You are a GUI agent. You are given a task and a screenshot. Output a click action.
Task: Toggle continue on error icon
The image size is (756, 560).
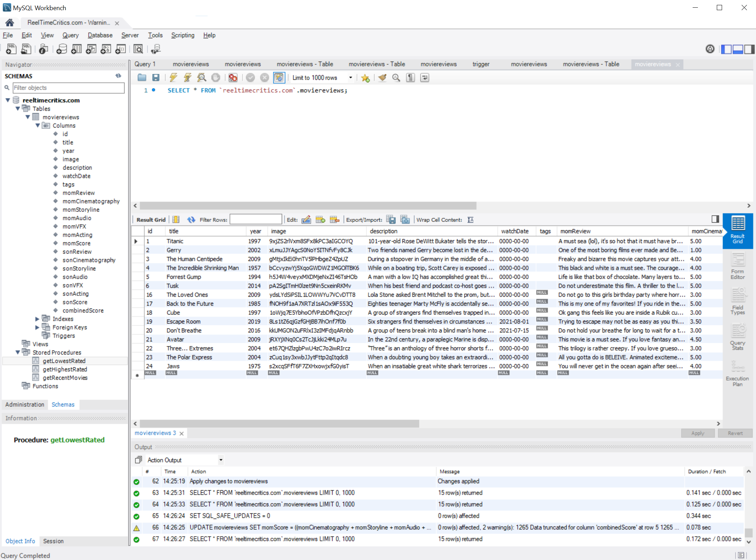(x=233, y=78)
